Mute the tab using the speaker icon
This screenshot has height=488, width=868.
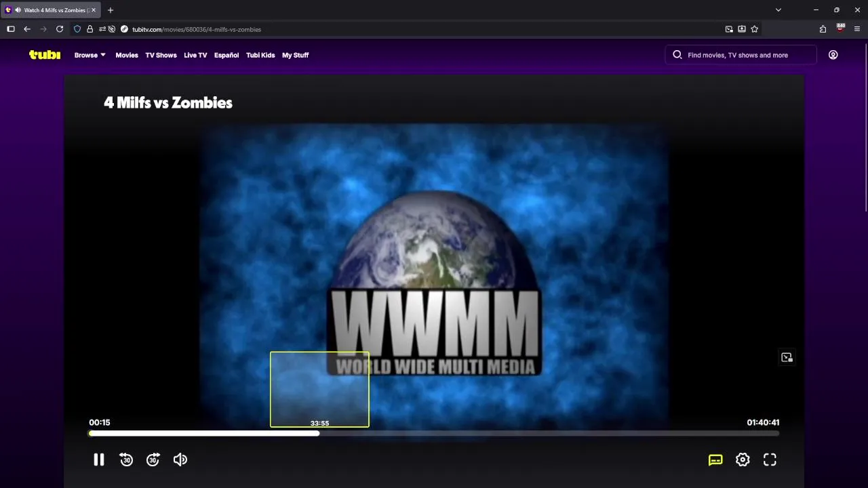[18, 10]
